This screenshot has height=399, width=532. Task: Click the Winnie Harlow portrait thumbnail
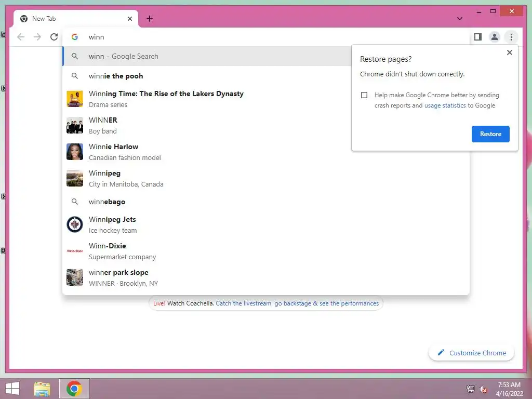point(75,152)
